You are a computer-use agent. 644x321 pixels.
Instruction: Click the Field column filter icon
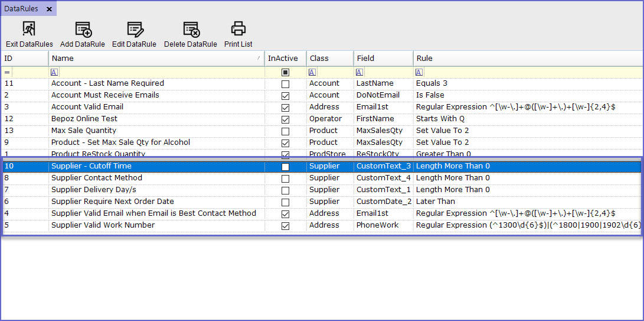[359, 72]
